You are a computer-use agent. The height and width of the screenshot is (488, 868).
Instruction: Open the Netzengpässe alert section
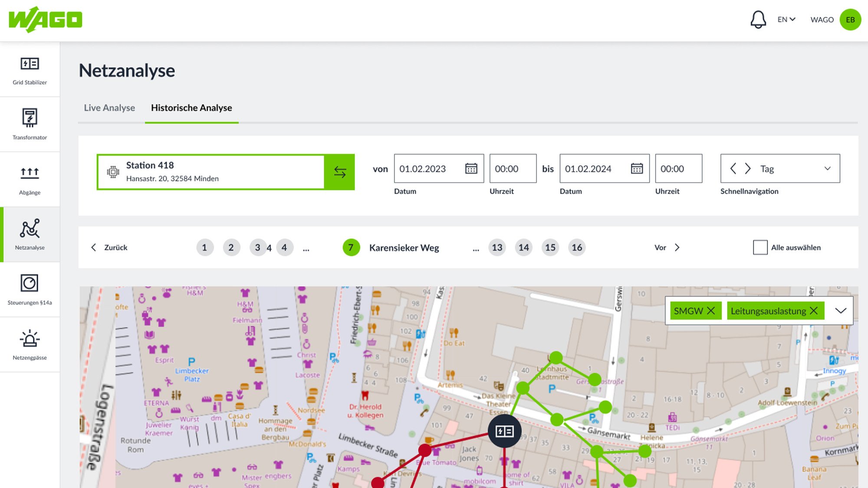pyautogui.click(x=30, y=344)
